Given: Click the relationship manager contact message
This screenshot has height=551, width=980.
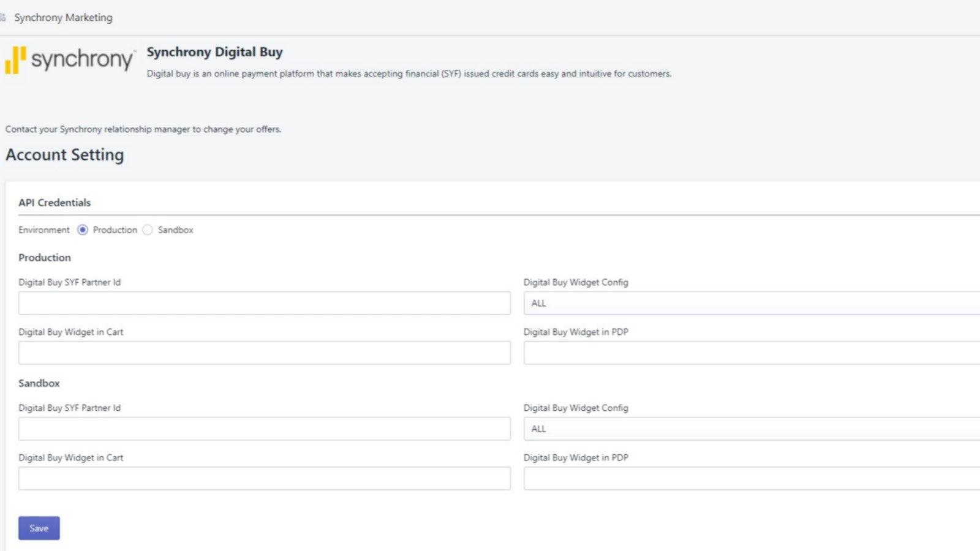Looking at the screenshot, I should 143,129.
